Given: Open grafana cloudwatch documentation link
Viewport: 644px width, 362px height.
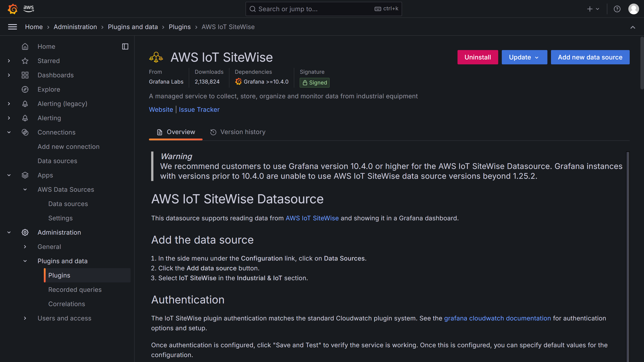Looking at the screenshot, I should click(x=497, y=318).
